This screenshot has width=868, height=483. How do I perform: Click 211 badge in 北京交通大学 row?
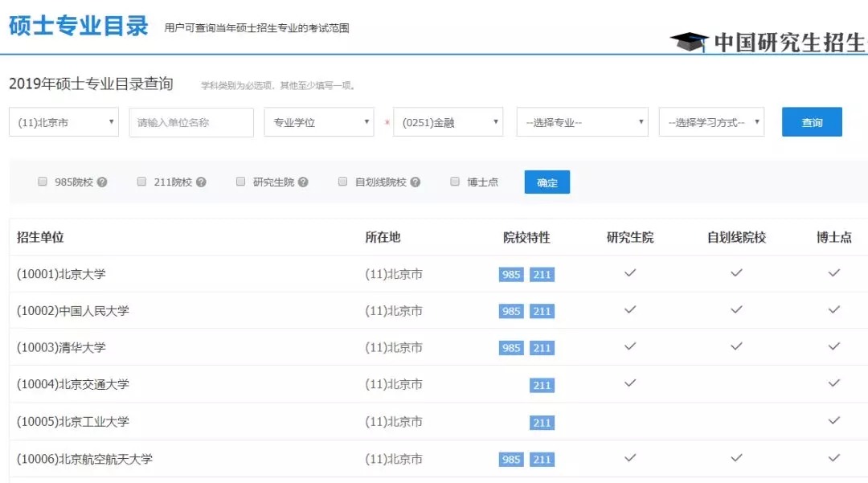coord(542,386)
